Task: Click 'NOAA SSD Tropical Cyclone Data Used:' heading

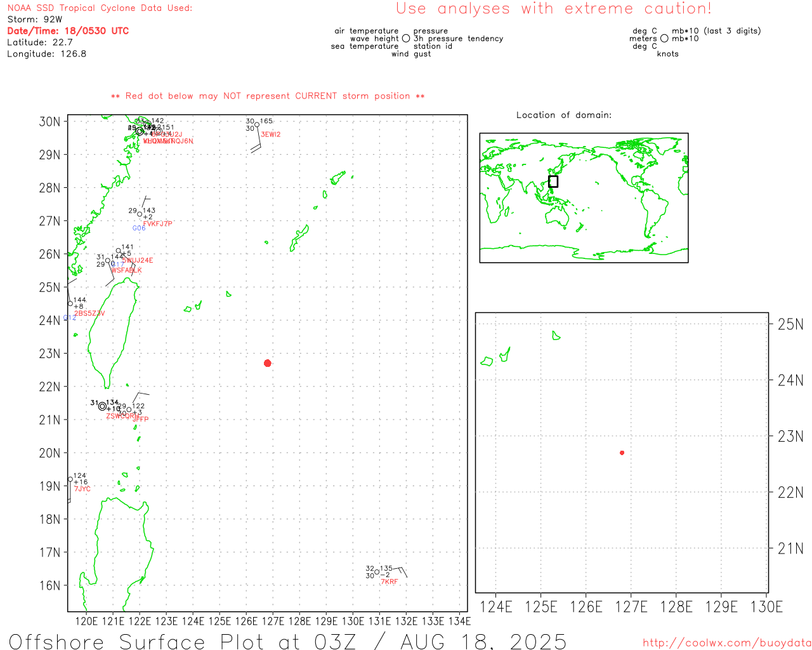Action: coord(100,8)
